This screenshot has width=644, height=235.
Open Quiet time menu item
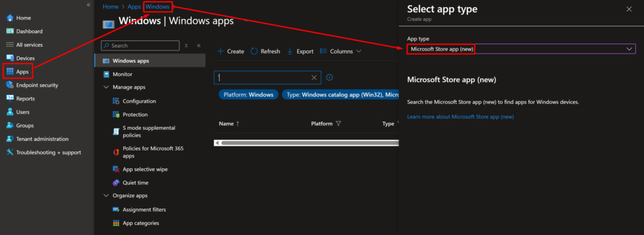[x=136, y=183]
